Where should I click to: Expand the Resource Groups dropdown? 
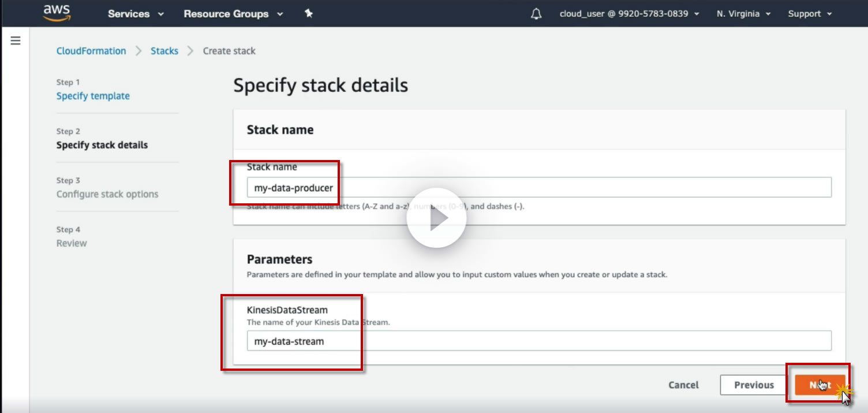tap(233, 14)
